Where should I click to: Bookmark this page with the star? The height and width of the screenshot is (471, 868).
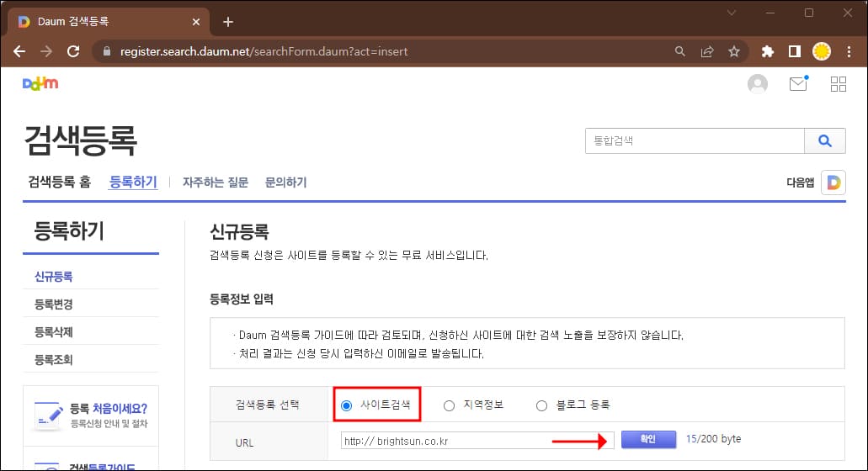click(x=734, y=51)
